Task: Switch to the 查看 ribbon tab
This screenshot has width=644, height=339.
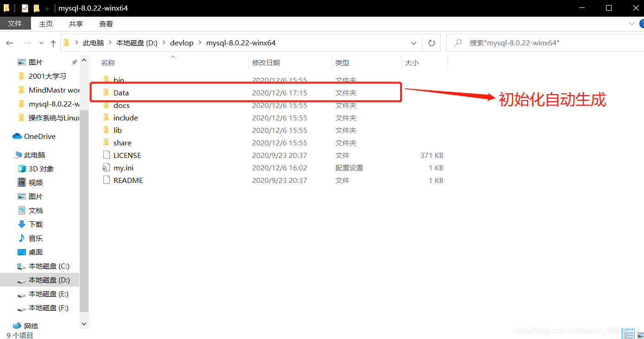Action: (x=106, y=23)
